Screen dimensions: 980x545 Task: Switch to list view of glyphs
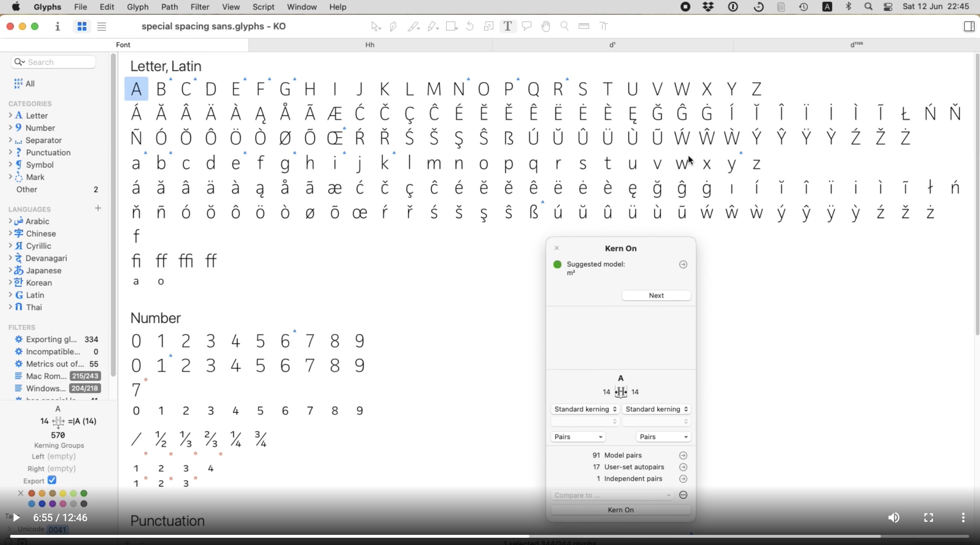click(x=102, y=26)
